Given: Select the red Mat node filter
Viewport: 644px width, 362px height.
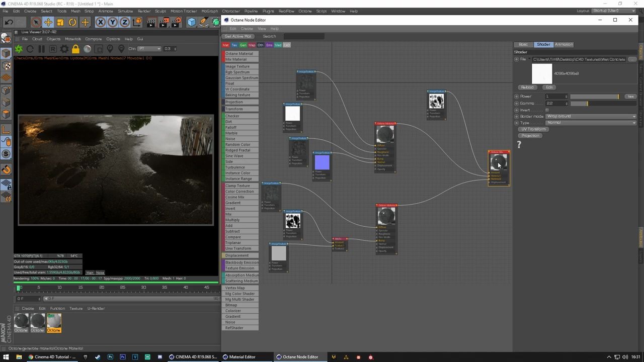Looking at the screenshot, I should (225, 45).
